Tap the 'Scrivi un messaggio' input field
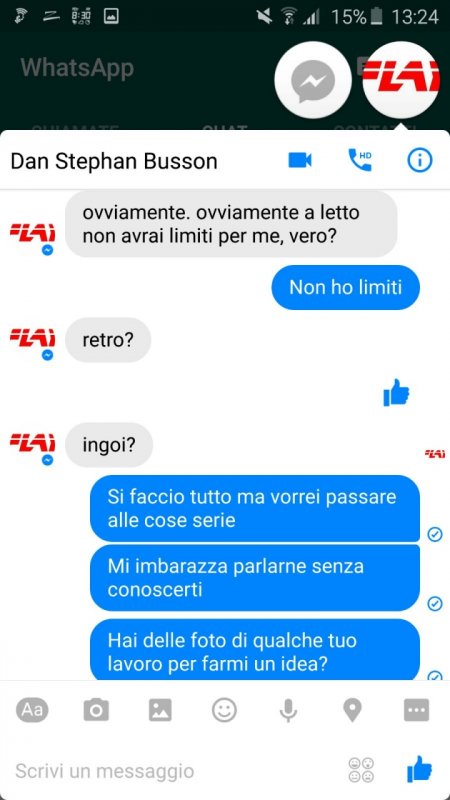The height and width of the screenshot is (800, 450). click(x=173, y=770)
